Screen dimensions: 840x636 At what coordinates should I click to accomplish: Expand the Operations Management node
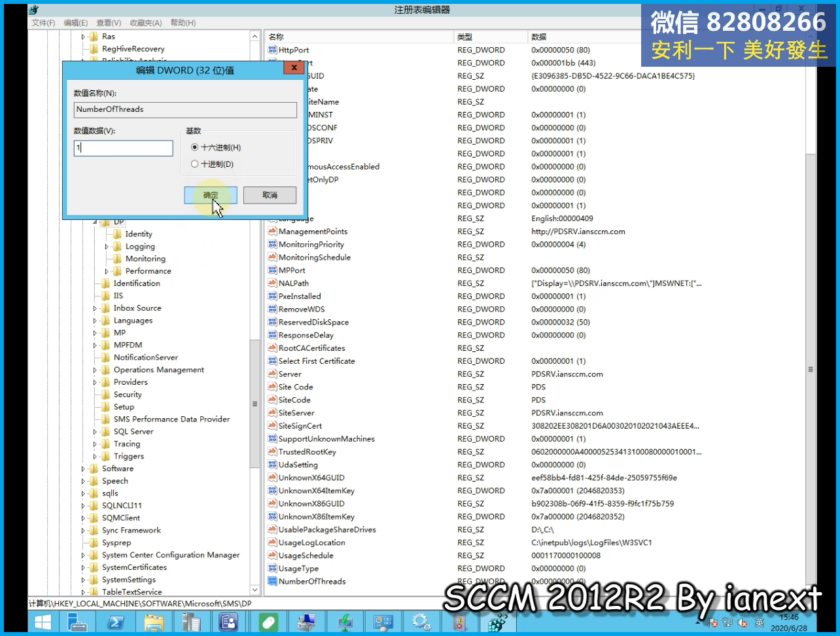point(95,370)
